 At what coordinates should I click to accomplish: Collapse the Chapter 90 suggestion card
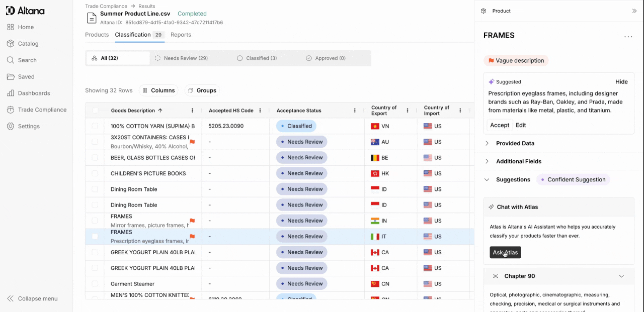tap(621, 276)
